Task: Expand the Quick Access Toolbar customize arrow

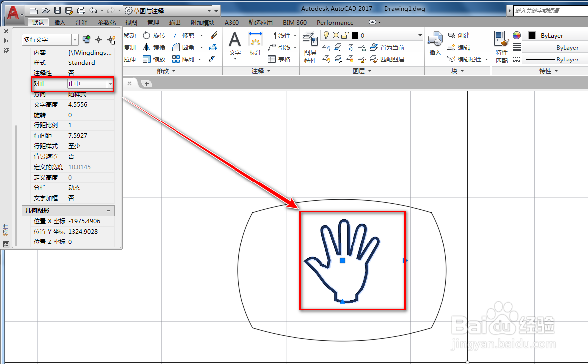Action: (x=216, y=11)
